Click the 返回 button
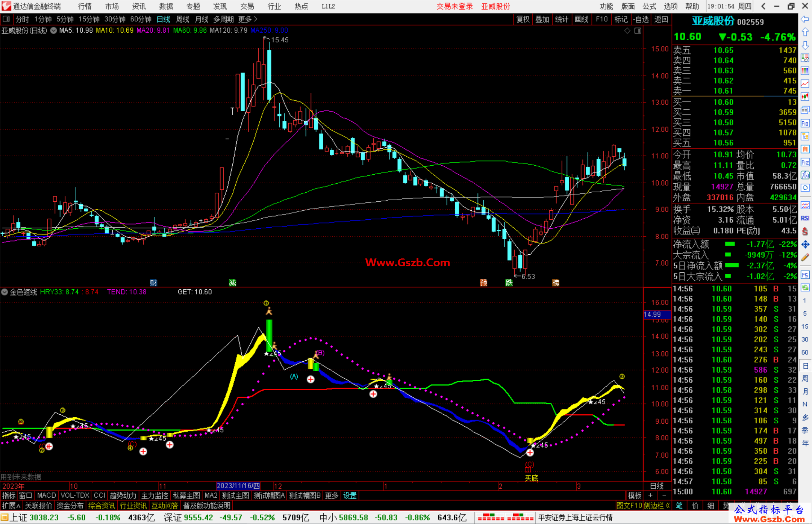This screenshot has height=524, width=812. 661,19
